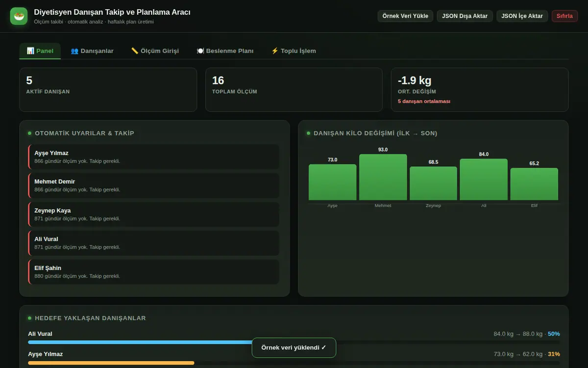The image size is (588, 368).
Task: Click the 'Otomatik Uyarılar & Takip' heading
Action: pyautogui.click(x=84, y=133)
